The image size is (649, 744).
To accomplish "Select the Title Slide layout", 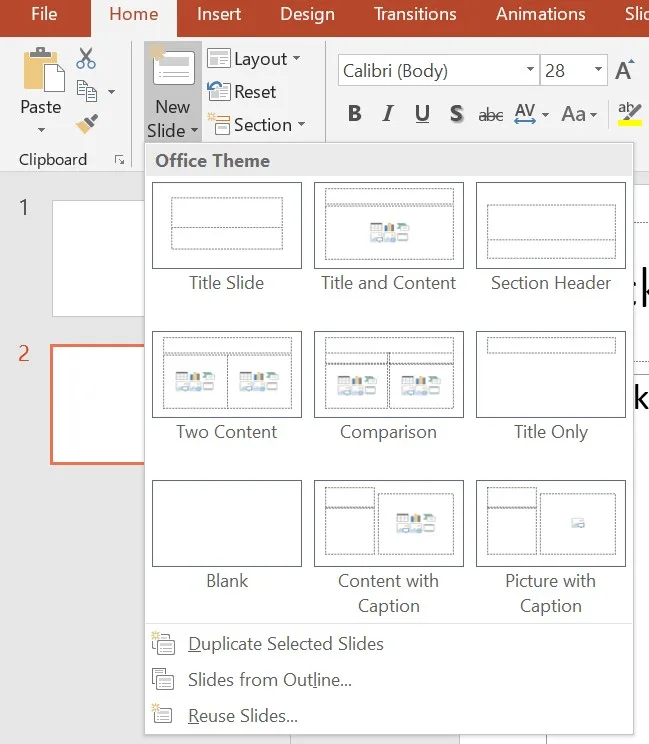I will pyautogui.click(x=227, y=225).
